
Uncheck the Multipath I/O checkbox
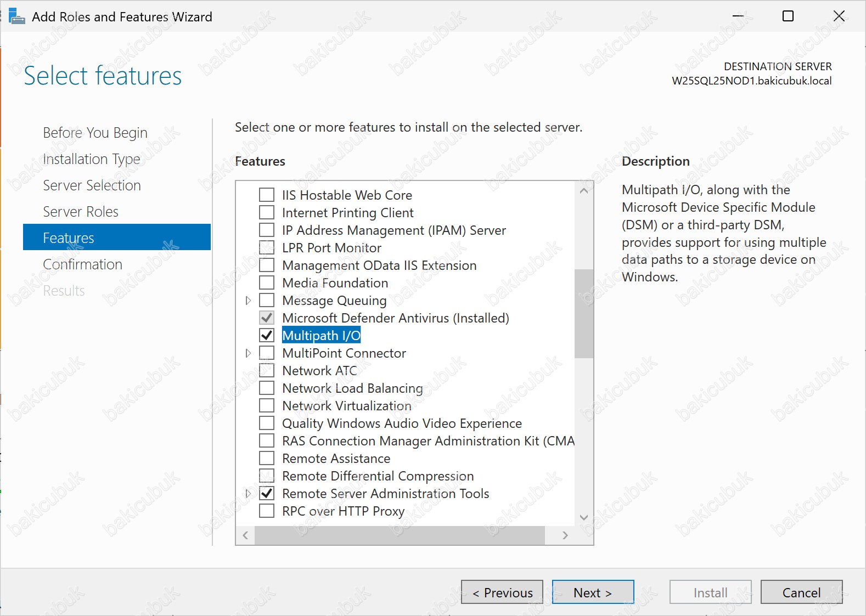click(x=267, y=335)
